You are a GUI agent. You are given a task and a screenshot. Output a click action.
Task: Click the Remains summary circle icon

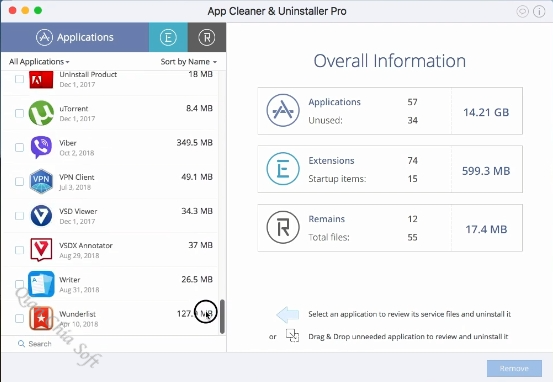[x=283, y=228]
